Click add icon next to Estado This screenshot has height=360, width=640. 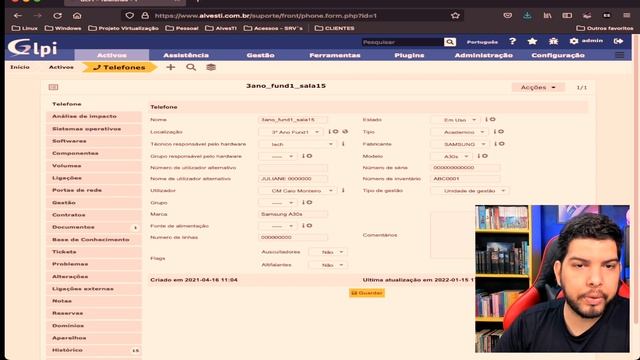(x=493, y=119)
